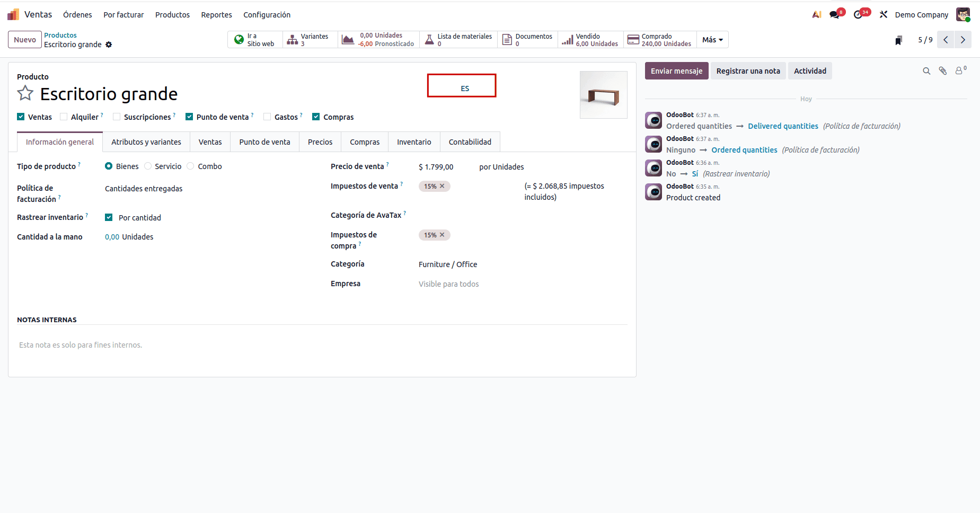The width and height of the screenshot is (980, 513).
Task: Open the followers icon in the chatter
Action: click(959, 70)
